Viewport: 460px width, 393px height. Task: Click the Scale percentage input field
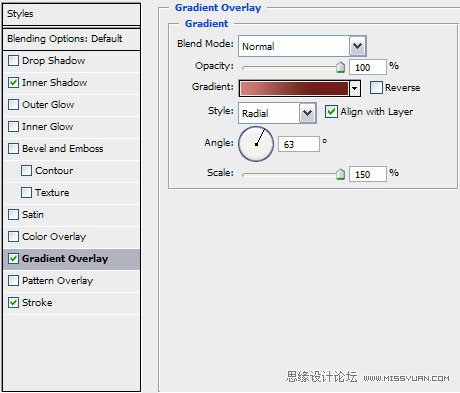pos(368,174)
